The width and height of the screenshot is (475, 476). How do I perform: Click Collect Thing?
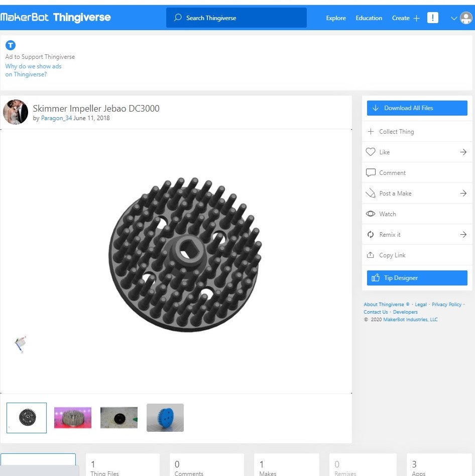[417, 132]
